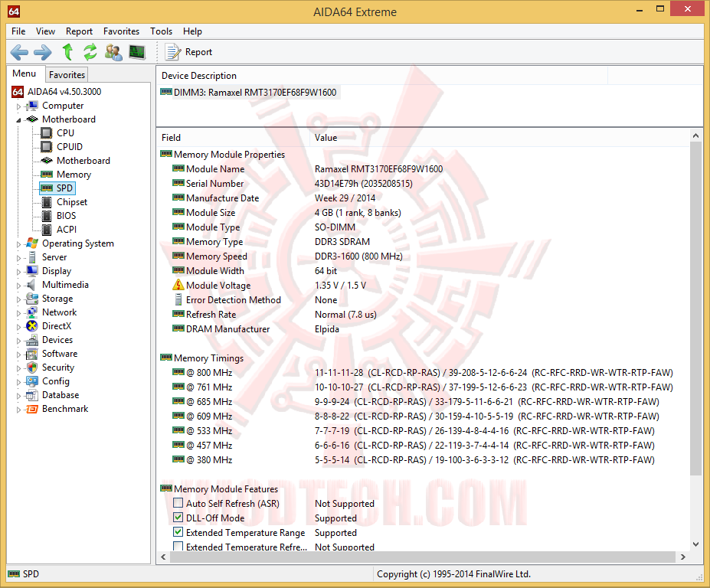Expand the Software tree node
The image size is (710, 588).
point(18,354)
